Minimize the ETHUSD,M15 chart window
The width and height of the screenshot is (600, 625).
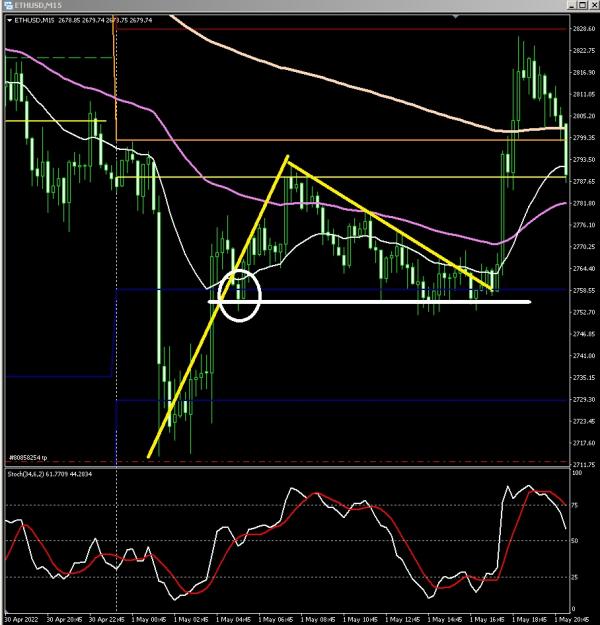(x=572, y=5)
